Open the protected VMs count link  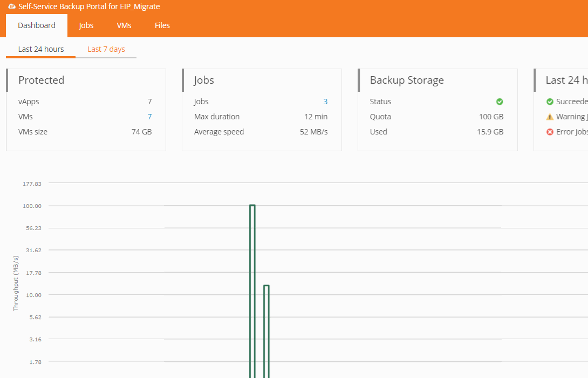click(x=149, y=117)
